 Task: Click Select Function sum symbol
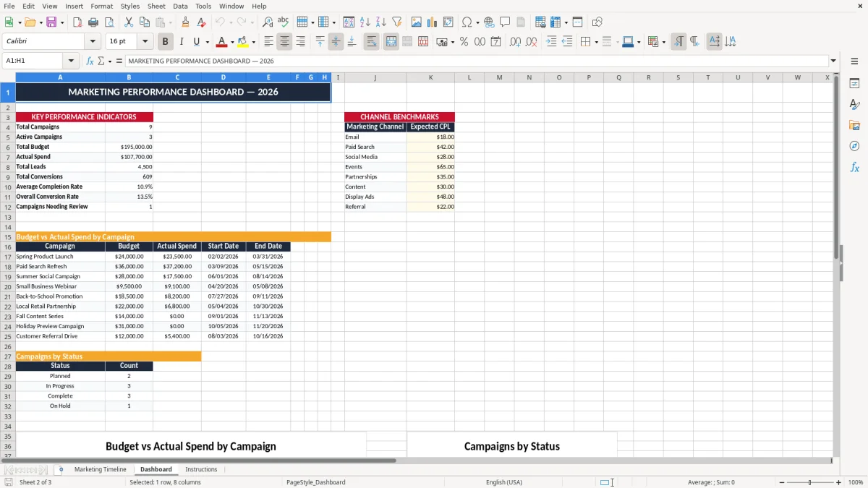(101, 61)
